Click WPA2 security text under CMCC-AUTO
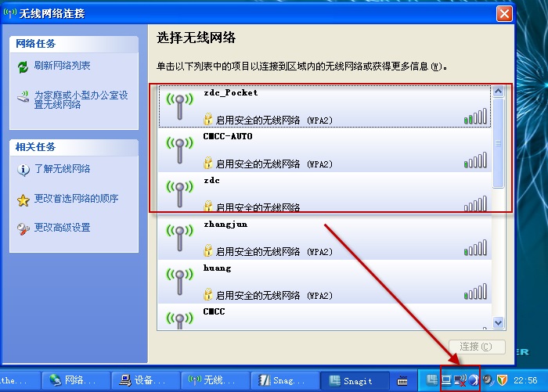The height and width of the screenshot is (392, 548). [274, 164]
